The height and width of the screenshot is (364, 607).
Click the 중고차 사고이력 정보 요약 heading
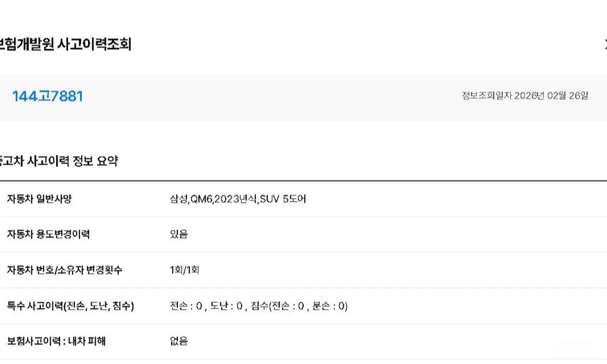[x=59, y=161]
